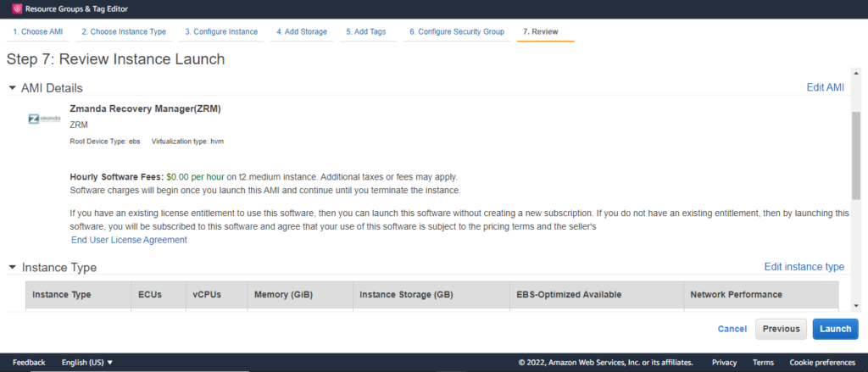Click the Edit instance type link
The height and width of the screenshot is (372, 868).
click(x=804, y=267)
